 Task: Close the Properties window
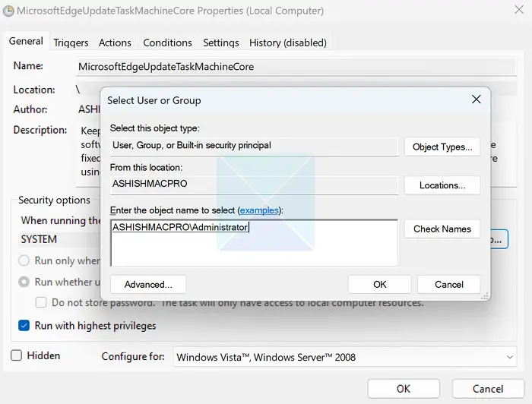pos(519,9)
